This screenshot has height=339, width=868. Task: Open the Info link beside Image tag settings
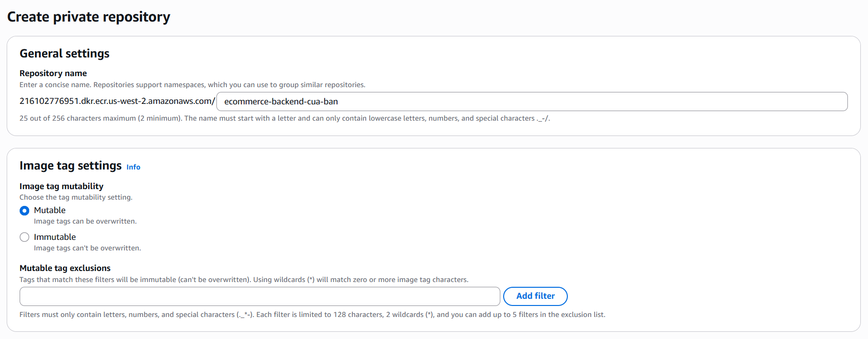pyautogui.click(x=133, y=167)
